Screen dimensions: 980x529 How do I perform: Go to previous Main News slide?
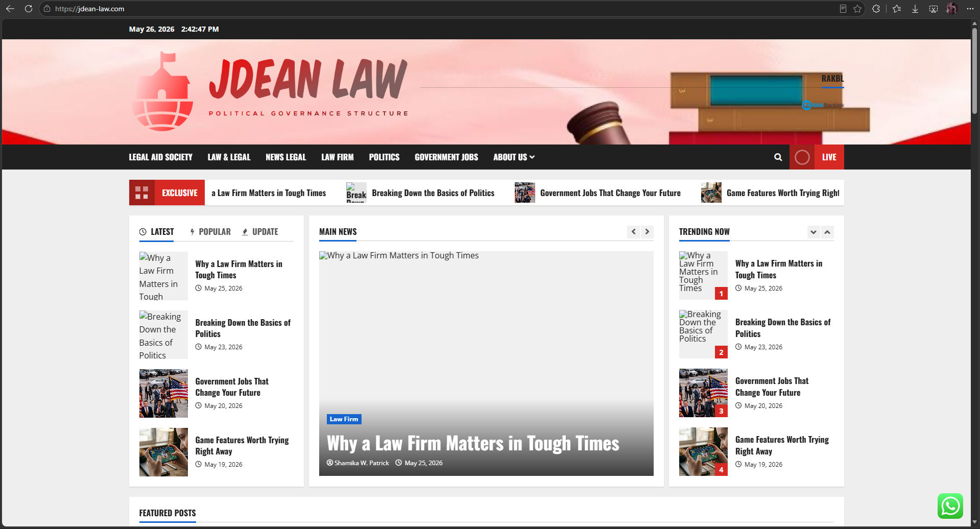pos(633,232)
